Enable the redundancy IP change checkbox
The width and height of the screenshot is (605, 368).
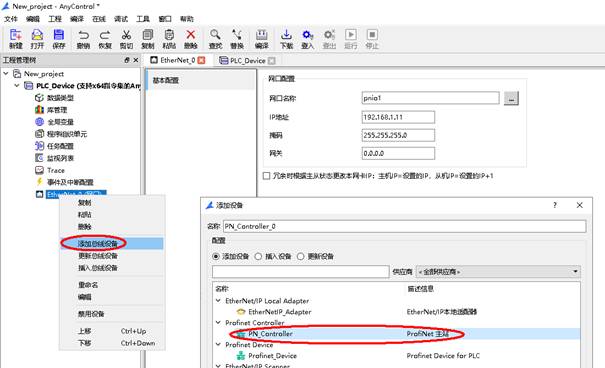pos(266,176)
